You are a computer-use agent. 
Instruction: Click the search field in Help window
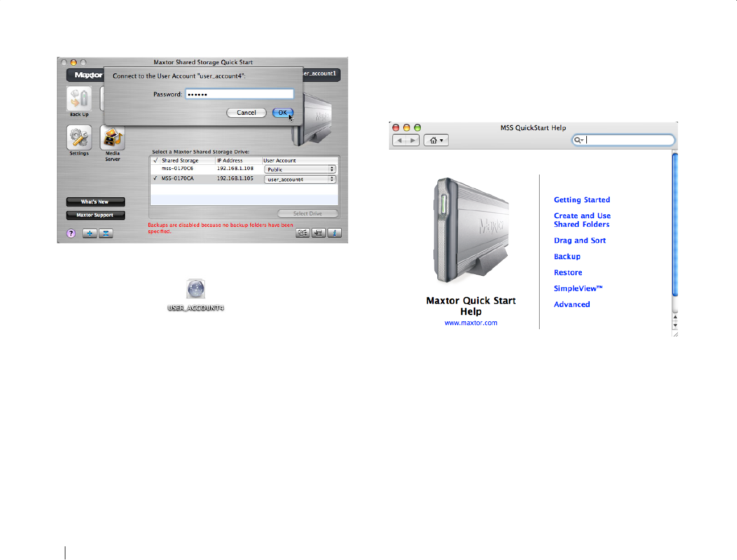pos(623,140)
